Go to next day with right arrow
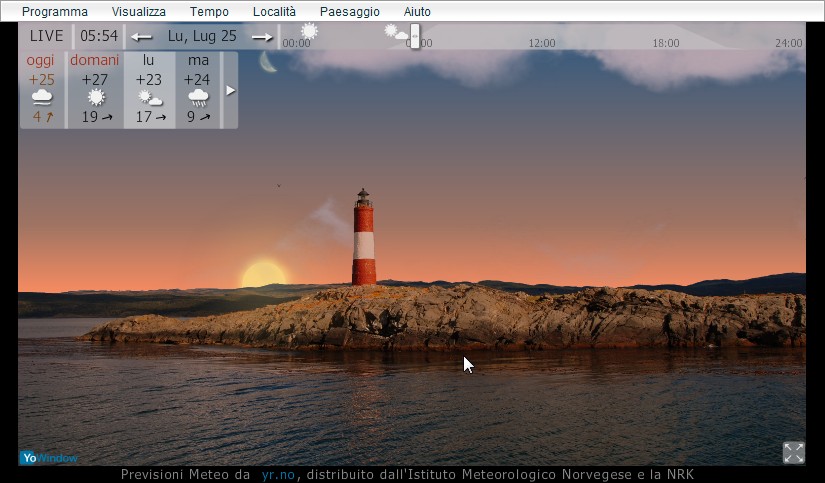The width and height of the screenshot is (825, 483). pos(262,37)
